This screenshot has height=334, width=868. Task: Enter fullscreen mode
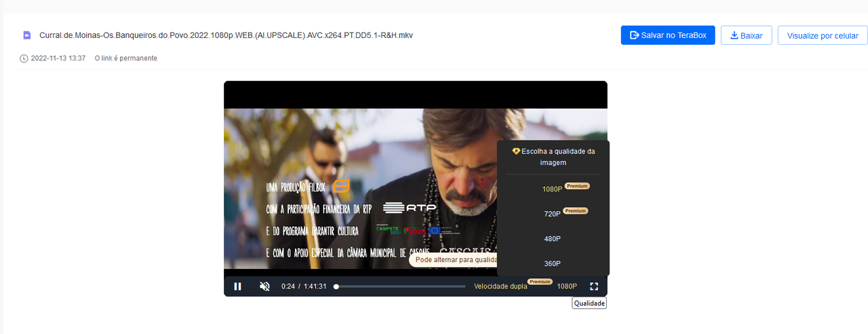(x=594, y=286)
